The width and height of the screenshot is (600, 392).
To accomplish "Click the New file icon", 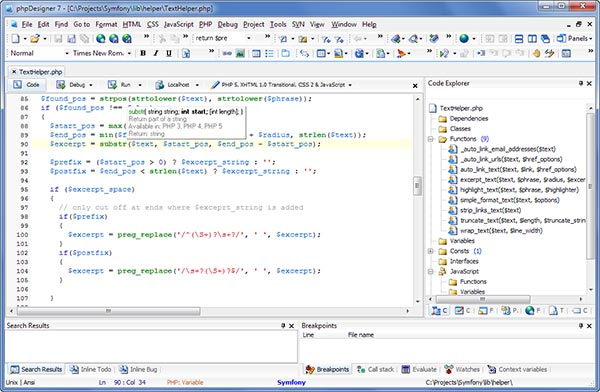I will click(x=15, y=38).
